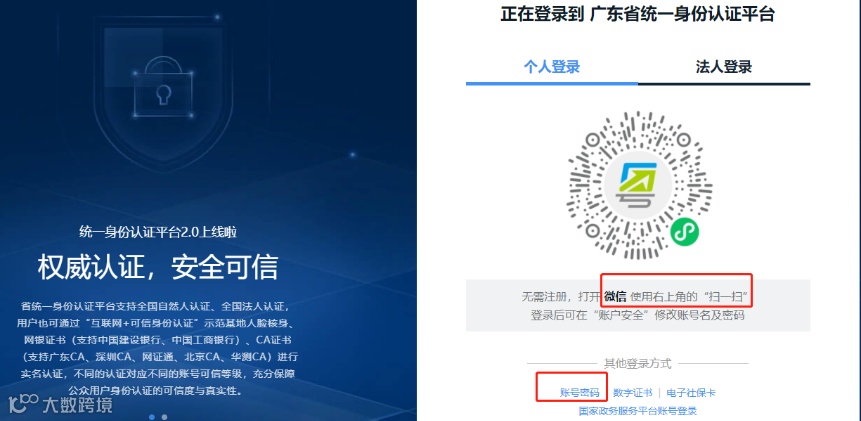Click the bold 微信 text
This screenshot has height=421, width=861.
pos(616,297)
